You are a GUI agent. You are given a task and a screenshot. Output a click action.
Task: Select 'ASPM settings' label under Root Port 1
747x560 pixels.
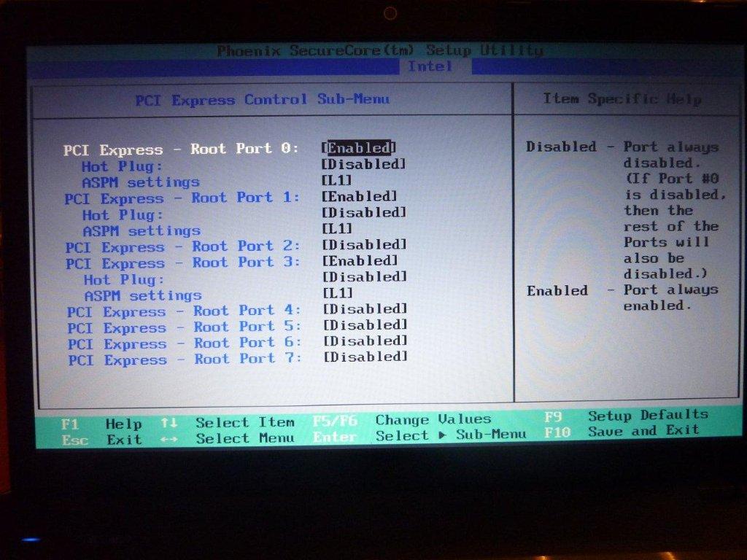tap(142, 231)
